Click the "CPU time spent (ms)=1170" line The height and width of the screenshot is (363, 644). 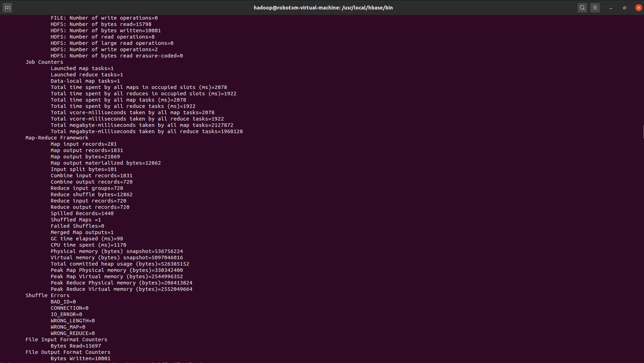click(x=88, y=245)
